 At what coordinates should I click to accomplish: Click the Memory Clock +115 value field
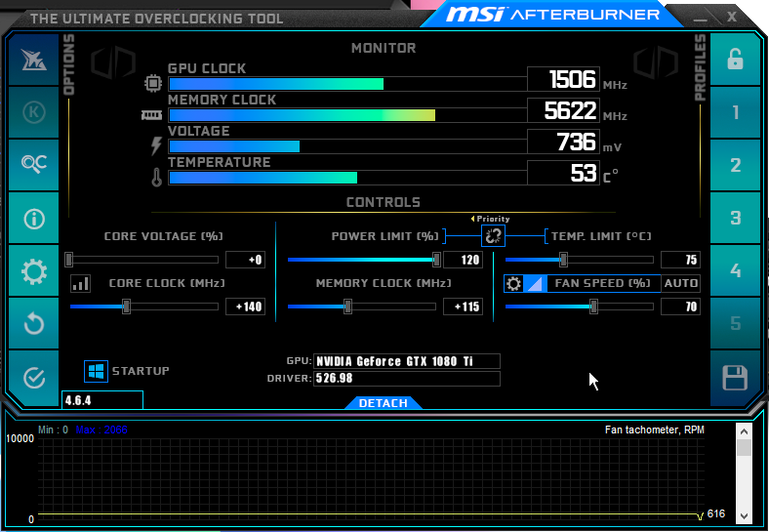tap(463, 307)
